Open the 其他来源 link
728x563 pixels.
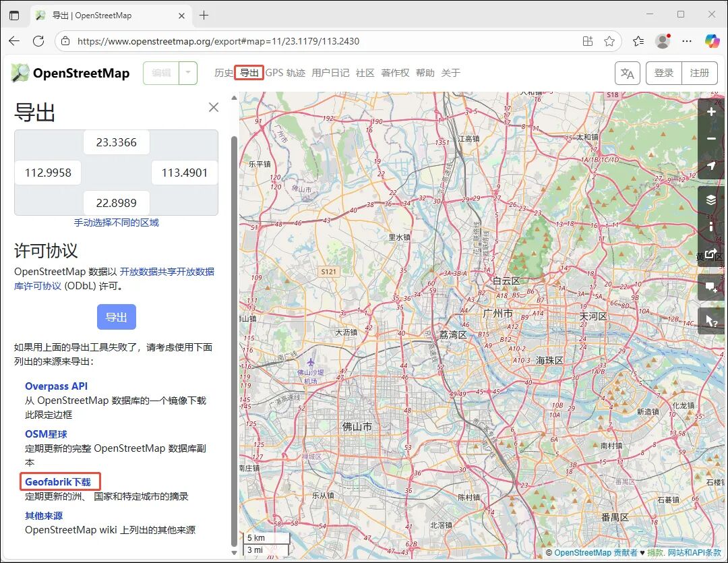point(44,516)
